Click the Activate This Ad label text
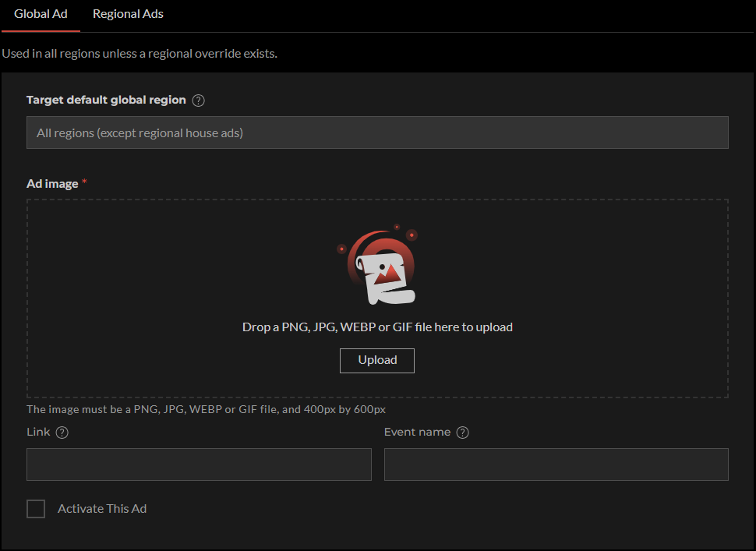 point(102,509)
